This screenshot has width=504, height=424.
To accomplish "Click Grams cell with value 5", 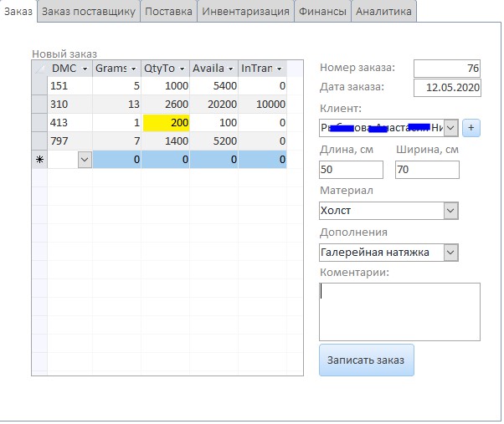I will coord(117,85).
